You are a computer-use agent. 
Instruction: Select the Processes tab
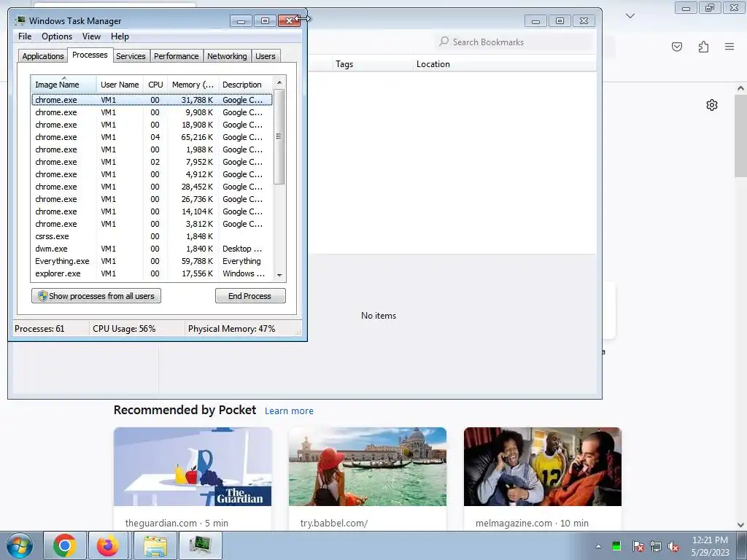click(90, 55)
